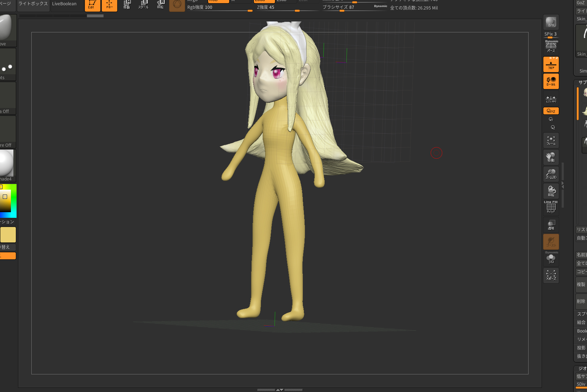Click the GoZ button
This screenshot has width=587, height=392.
(x=581, y=2)
